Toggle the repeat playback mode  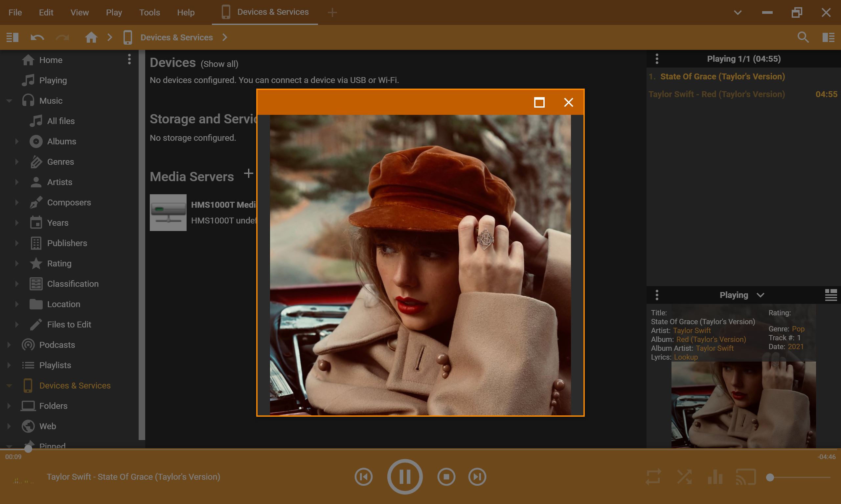click(x=653, y=477)
